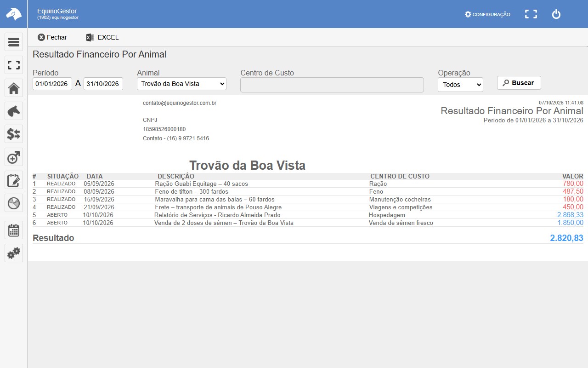The image size is (588, 368).
Task: Click the 'Hospedagem' cost center cell
Action: [x=387, y=215]
